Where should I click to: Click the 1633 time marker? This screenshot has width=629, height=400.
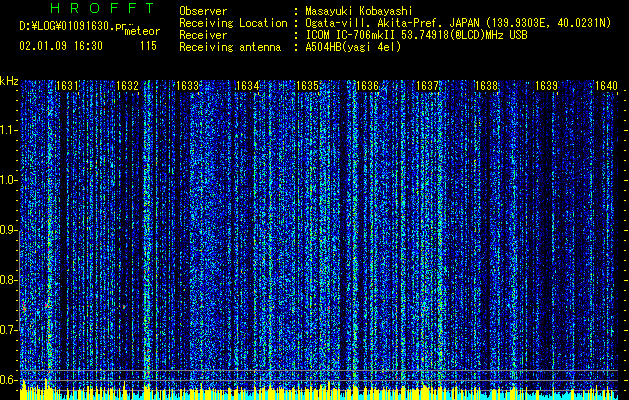(187, 86)
